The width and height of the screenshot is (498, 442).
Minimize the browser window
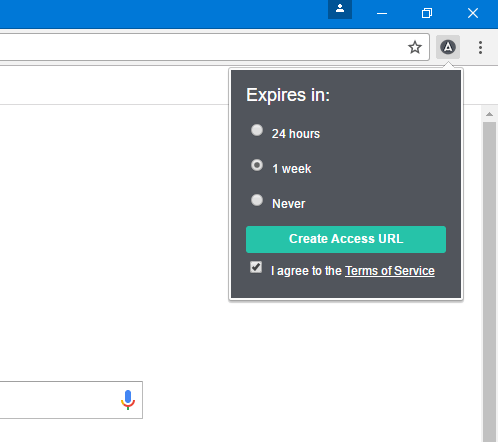382,13
